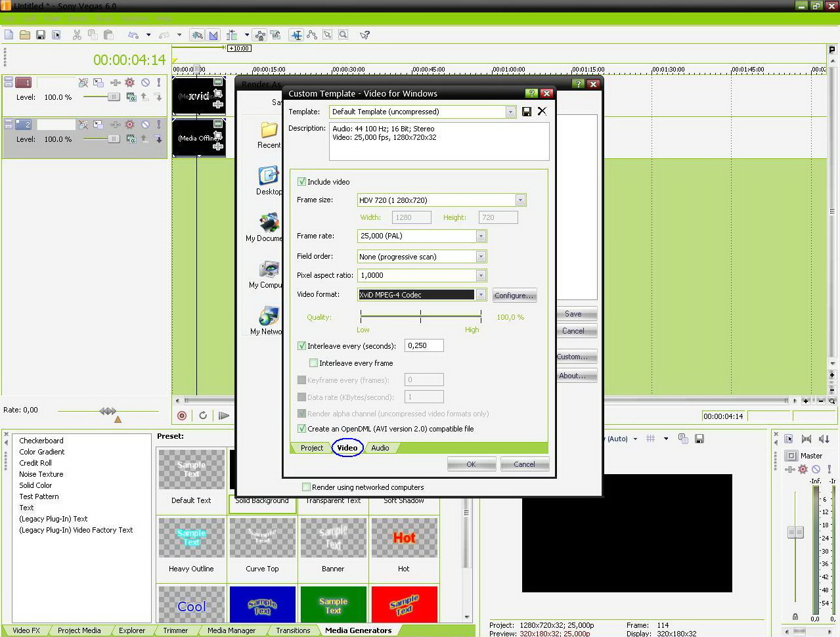
Task: Mute track 1 with the mute icon
Action: tap(145, 83)
